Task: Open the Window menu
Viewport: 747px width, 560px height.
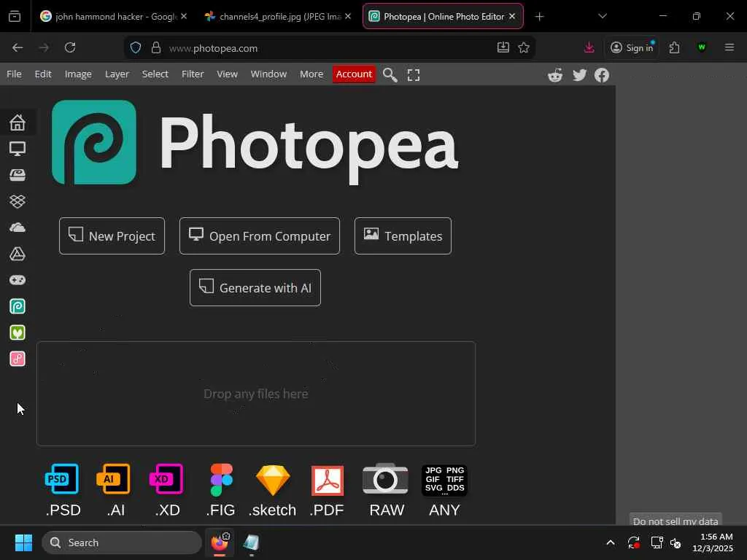Action: pos(268,74)
